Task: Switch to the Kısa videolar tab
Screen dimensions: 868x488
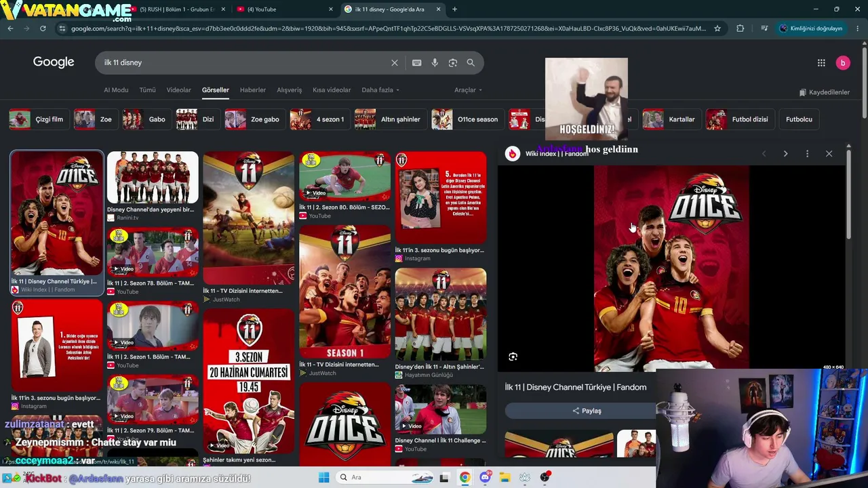Action: click(x=332, y=90)
